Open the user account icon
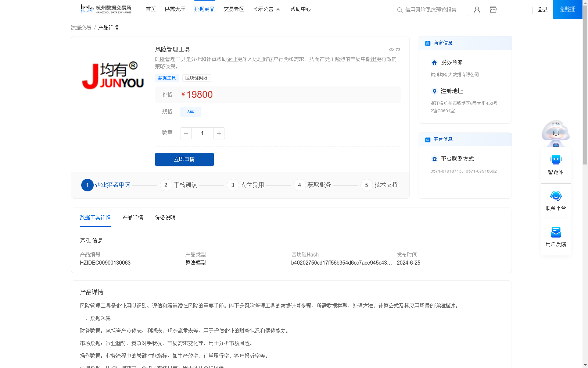Viewport: 588px width, 368px height. coord(477,10)
